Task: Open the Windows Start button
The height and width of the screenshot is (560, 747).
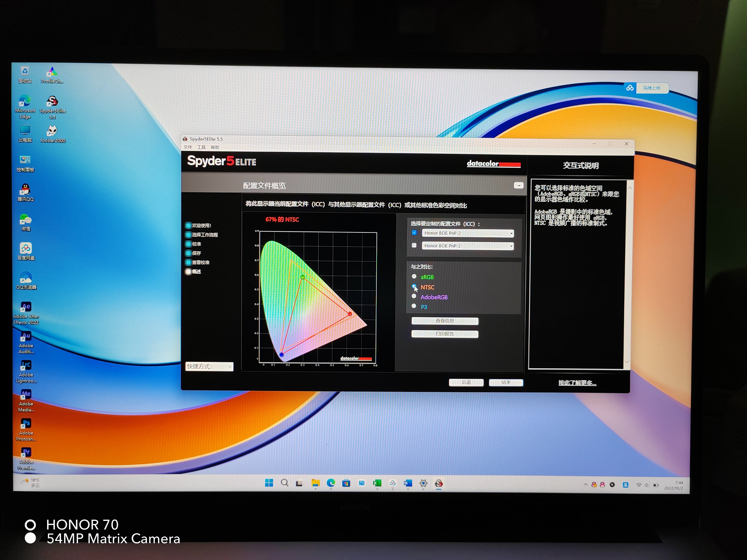Action: click(269, 483)
